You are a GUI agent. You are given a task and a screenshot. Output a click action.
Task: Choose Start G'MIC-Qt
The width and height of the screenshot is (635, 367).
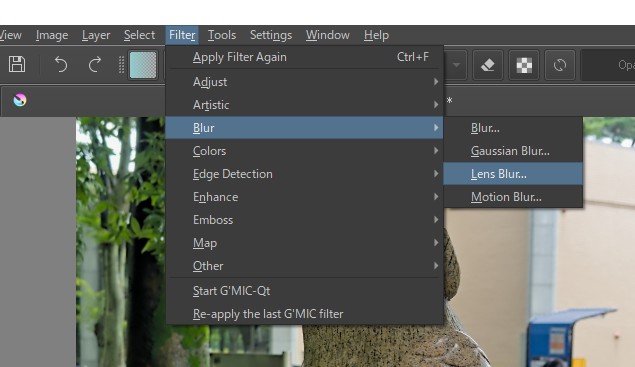[305, 291]
